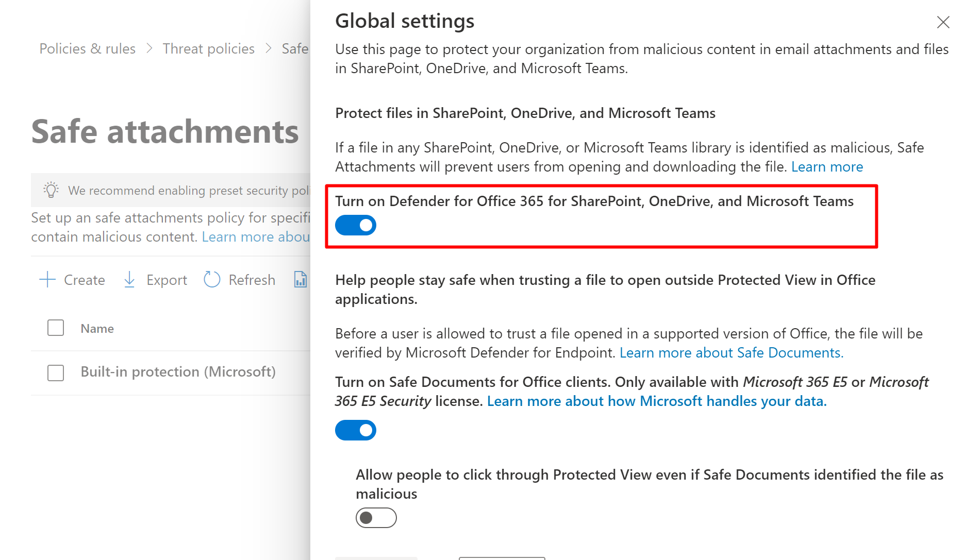This screenshot has width=965, height=560.
Task: Open Built-in protection (Microsoft) policy row
Action: [x=178, y=372]
